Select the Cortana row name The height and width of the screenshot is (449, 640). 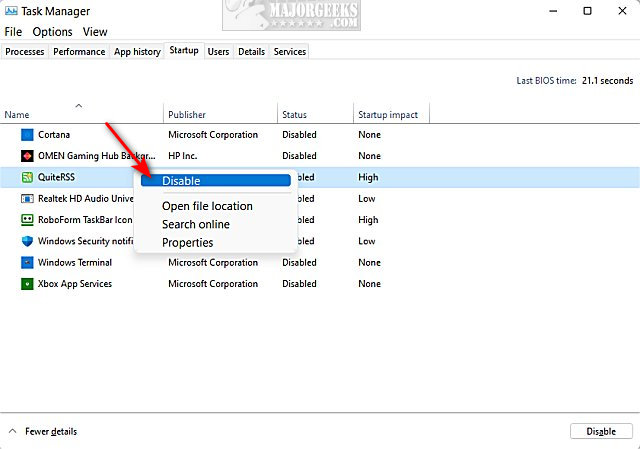pos(54,135)
